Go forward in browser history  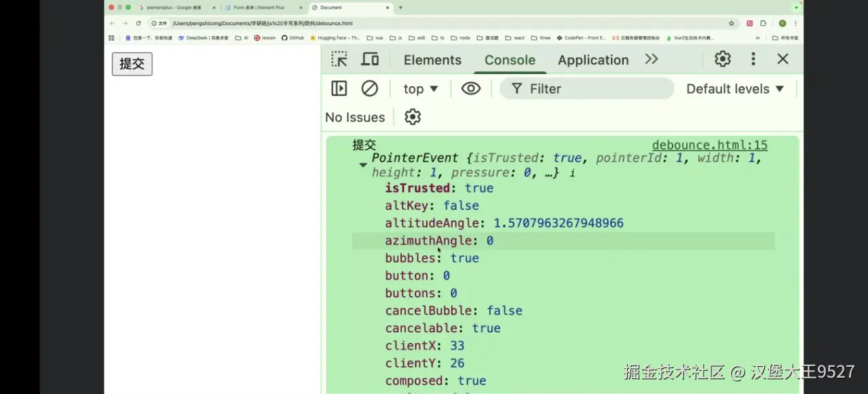(125, 23)
